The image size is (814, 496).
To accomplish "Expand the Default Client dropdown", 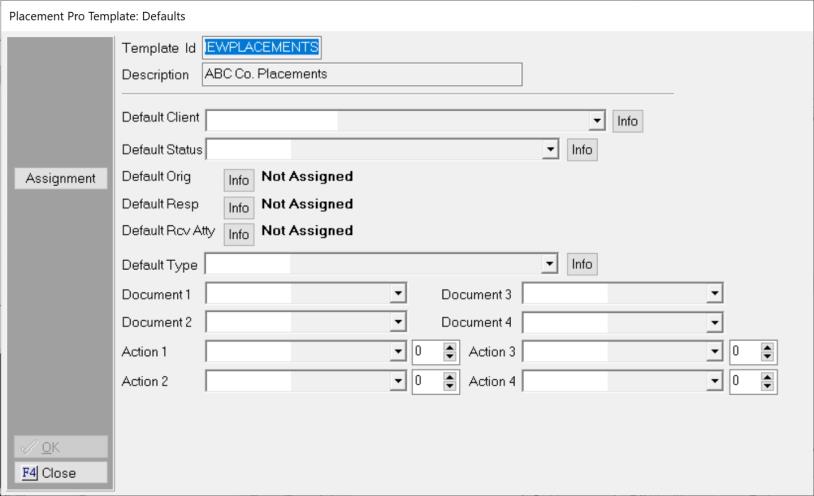I will pos(598,120).
